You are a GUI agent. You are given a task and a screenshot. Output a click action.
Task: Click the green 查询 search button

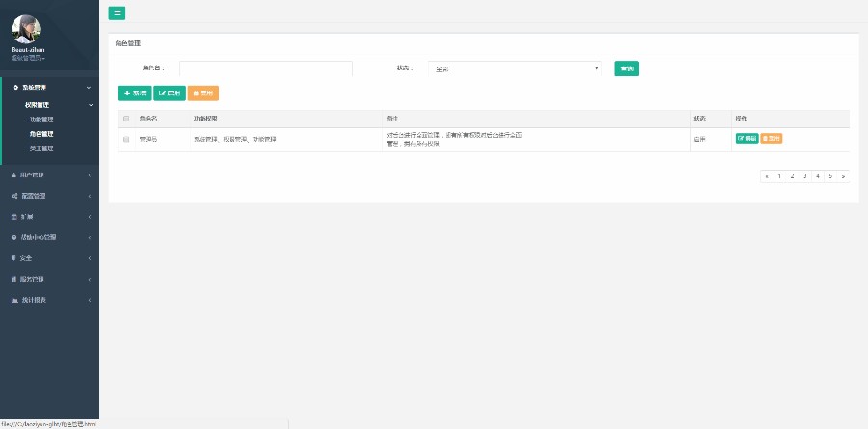(627, 68)
